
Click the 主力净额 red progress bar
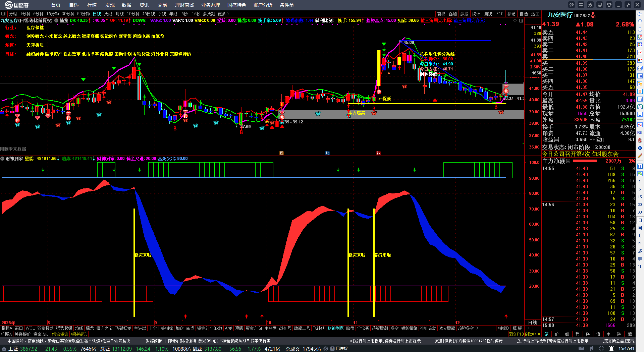coord(585,161)
